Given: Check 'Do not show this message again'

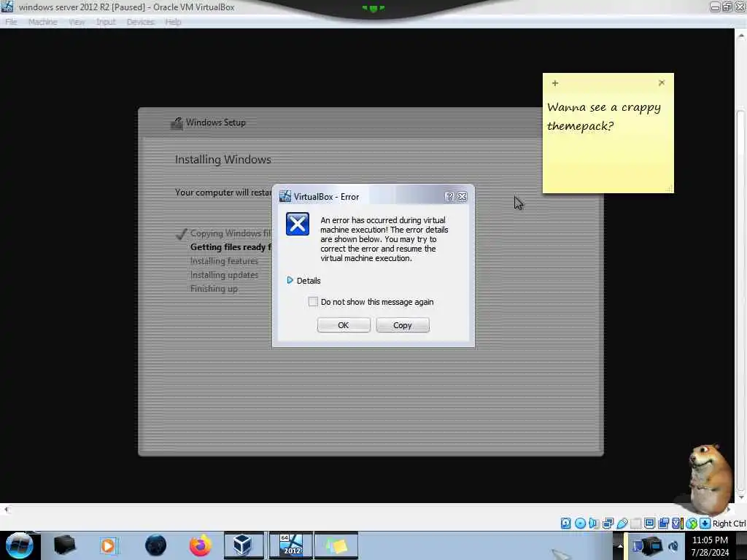Looking at the screenshot, I should point(313,301).
